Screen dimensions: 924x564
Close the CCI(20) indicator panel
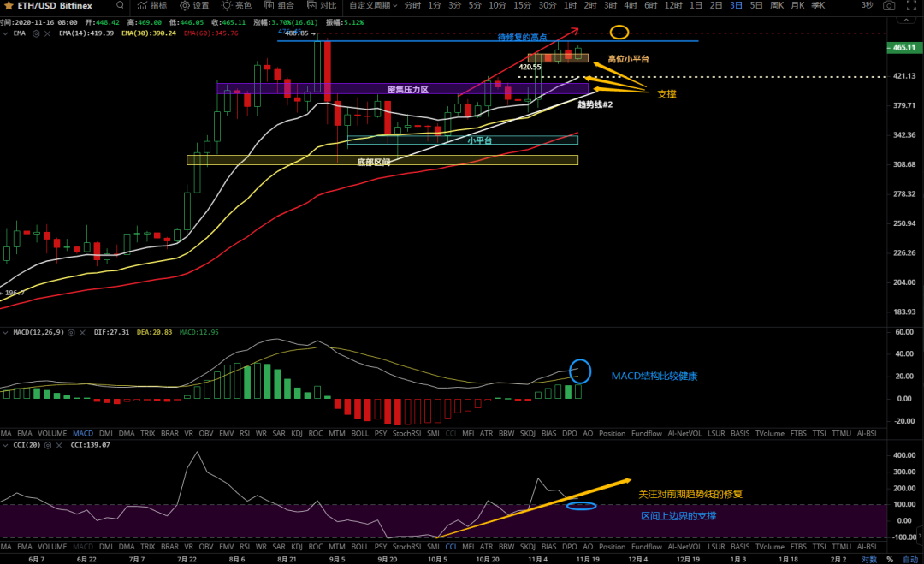pyautogui.click(x=60, y=446)
